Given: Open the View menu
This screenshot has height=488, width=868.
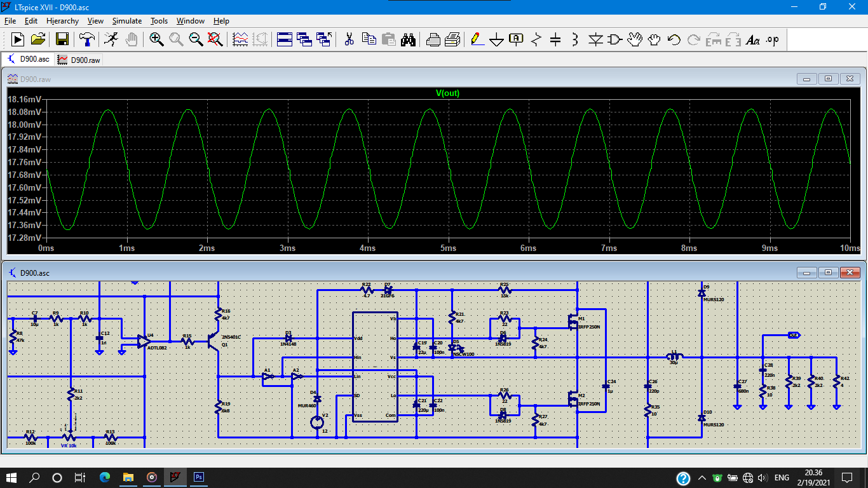Looking at the screenshot, I should pos(95,21).
